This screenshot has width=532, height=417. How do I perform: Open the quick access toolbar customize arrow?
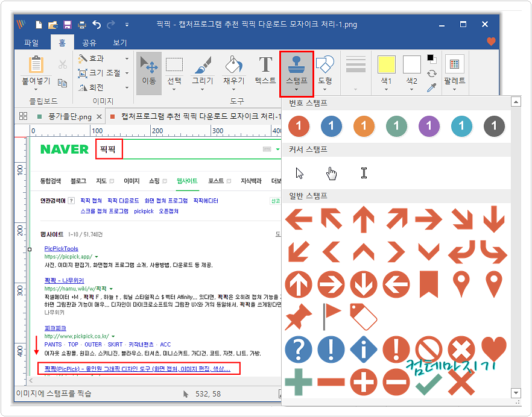tap(127, 25)
